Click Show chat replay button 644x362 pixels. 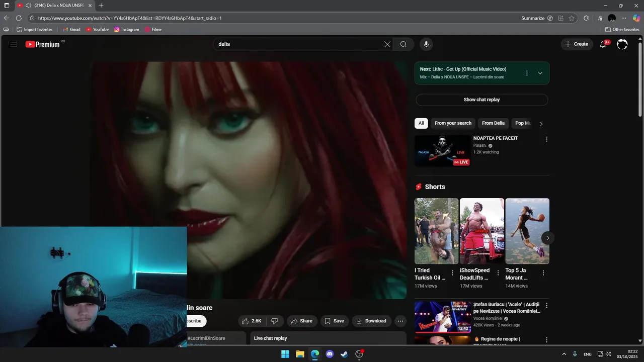tap(481, 100)
